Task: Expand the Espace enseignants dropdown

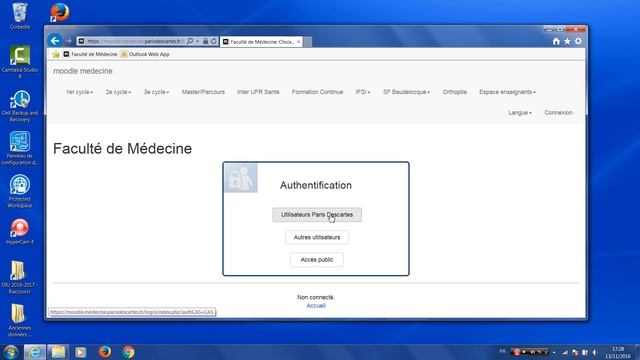Action: 507,92
